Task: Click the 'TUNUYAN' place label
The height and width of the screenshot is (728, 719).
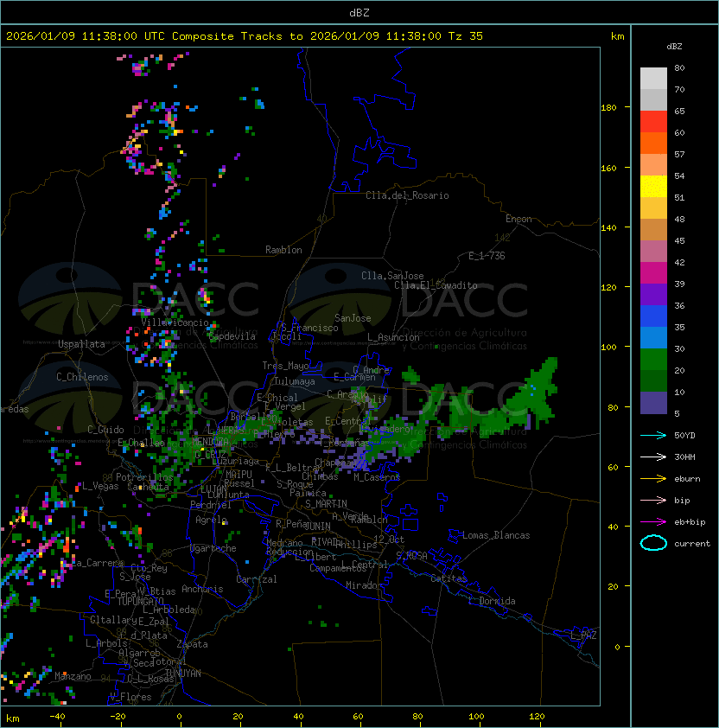Action: [183, 674]
